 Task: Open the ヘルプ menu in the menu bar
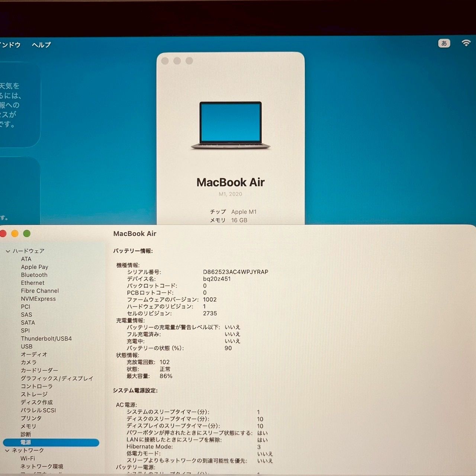pyautogui.click(x=41, y=45)
